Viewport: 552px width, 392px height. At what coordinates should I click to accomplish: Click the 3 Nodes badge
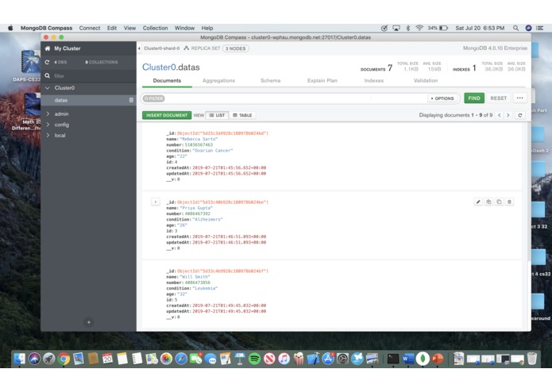point(236,48)
